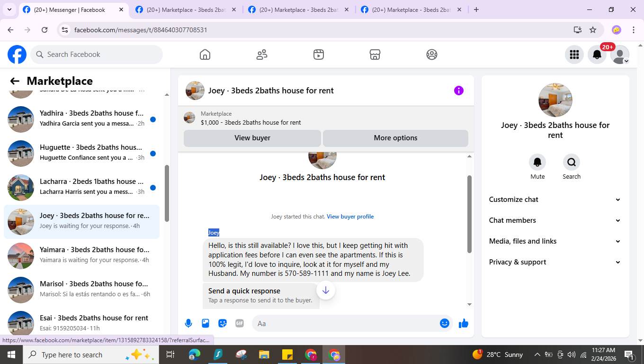
Task: Open the View buyer profile link
Action: [350, 217]
